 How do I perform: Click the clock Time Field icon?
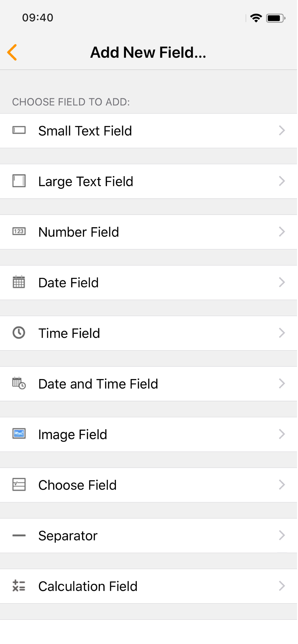[x=19, y=333]
